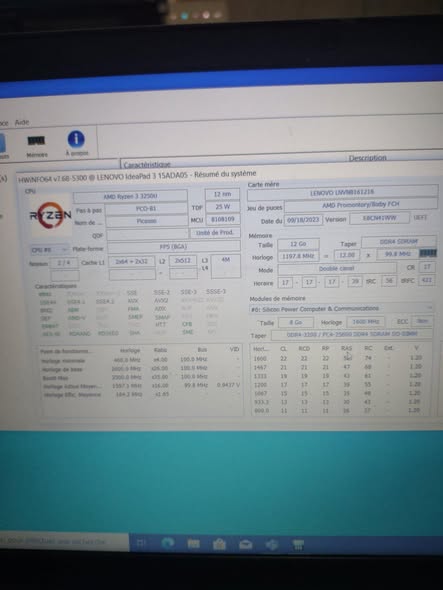Viewport: 443px width, 590px height.
Task: Click the Description column header
Action: click(367, 158)
